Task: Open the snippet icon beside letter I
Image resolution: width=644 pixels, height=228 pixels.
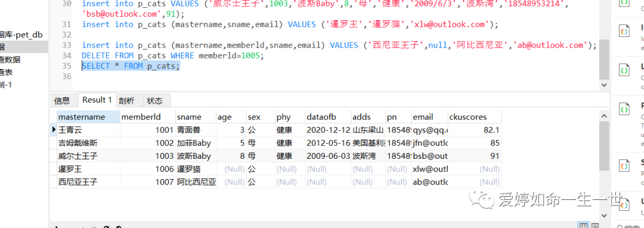Action: coord(625,32)
